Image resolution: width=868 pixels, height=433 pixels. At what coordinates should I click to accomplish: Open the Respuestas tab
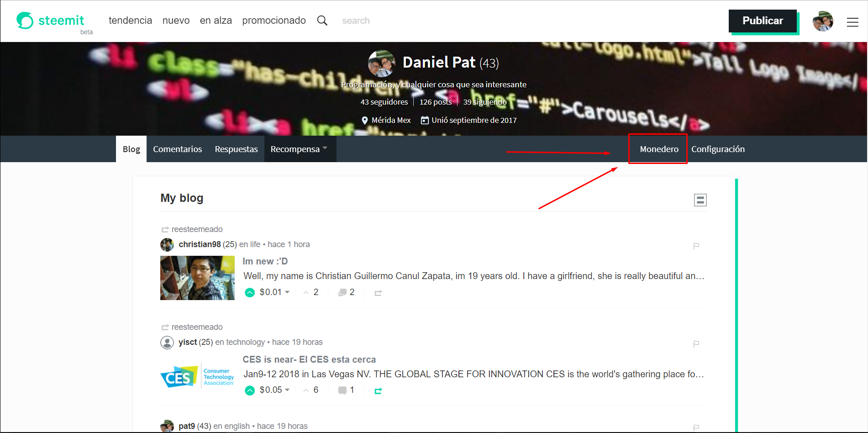point(236,149)
